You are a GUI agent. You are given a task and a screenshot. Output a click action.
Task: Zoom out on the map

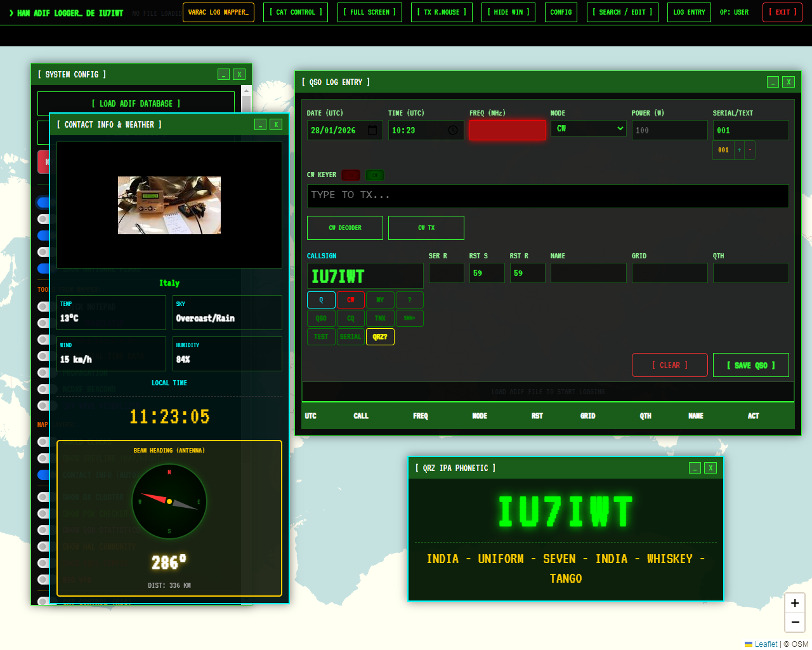coord(794,622)
